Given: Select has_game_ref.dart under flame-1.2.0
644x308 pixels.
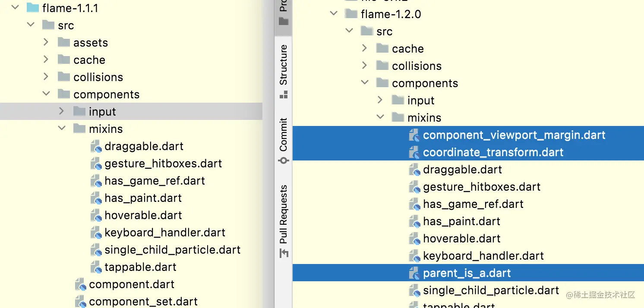Looking at the screenshot, I should [473, 204].
